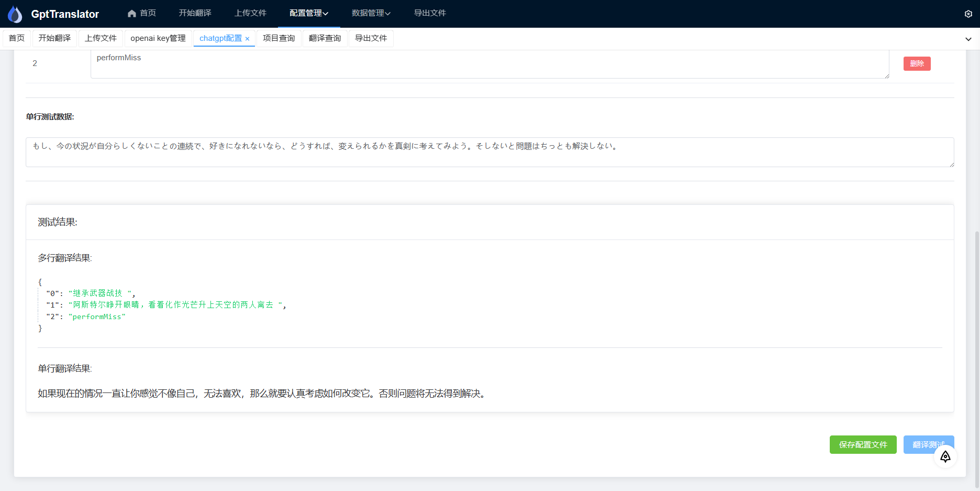Click the 单行翻译结果 translated sentence
980x491 pixels.
tap(263, 394)
